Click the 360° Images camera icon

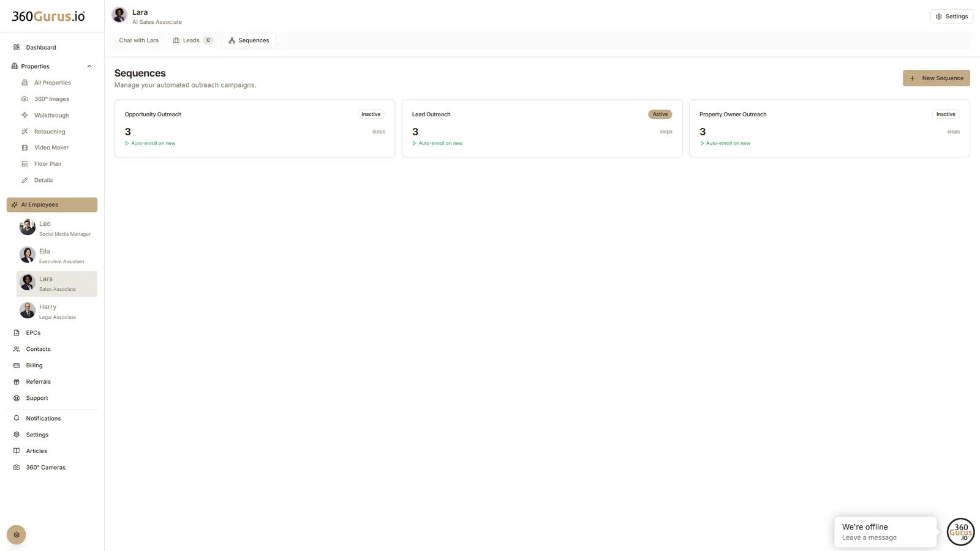tap(24, 99)
